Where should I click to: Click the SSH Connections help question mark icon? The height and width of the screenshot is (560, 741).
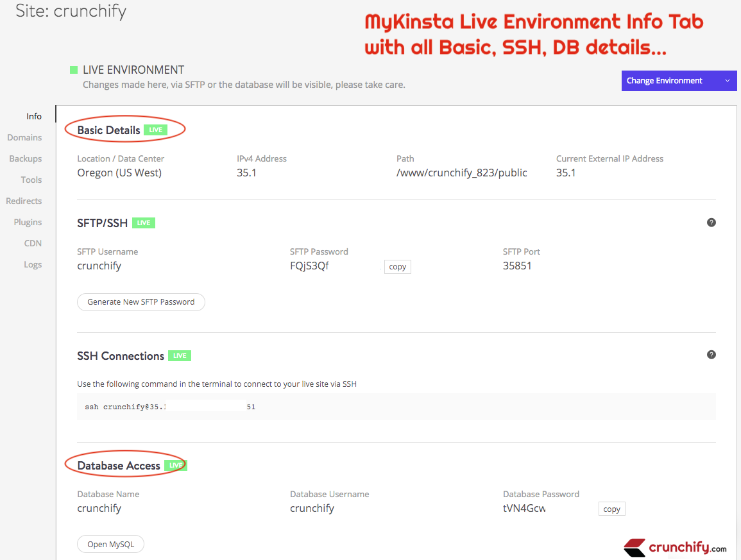tap(711, 355)
